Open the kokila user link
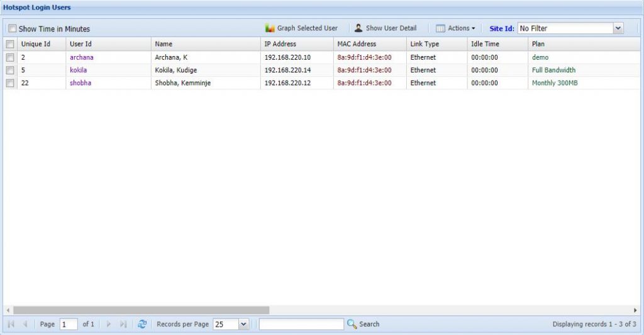 point(79,70)
